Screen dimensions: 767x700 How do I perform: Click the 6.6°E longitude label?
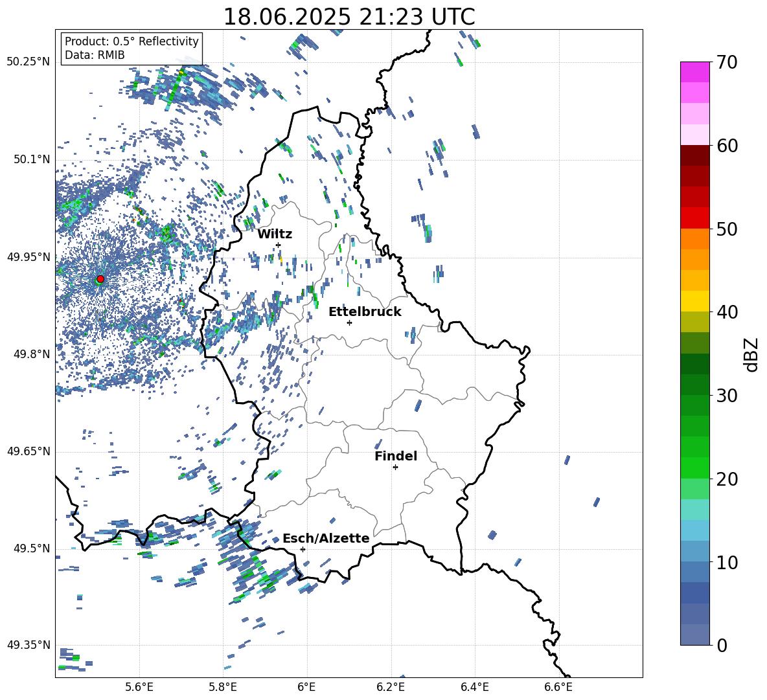[x=558, y=687]
